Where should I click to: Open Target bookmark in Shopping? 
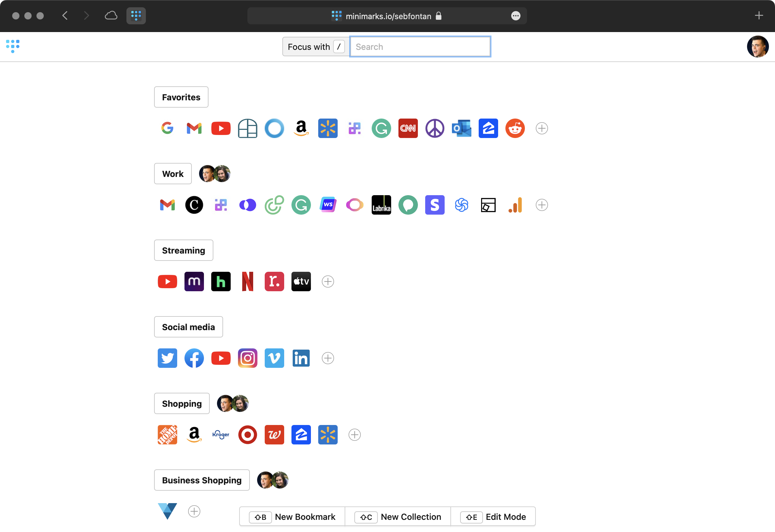point(248,435)
